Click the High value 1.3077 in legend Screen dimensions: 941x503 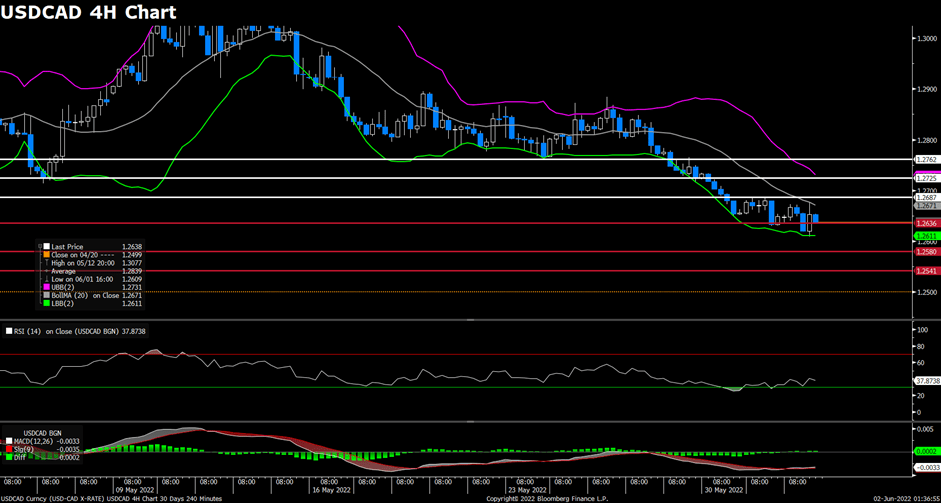(131, 263)
